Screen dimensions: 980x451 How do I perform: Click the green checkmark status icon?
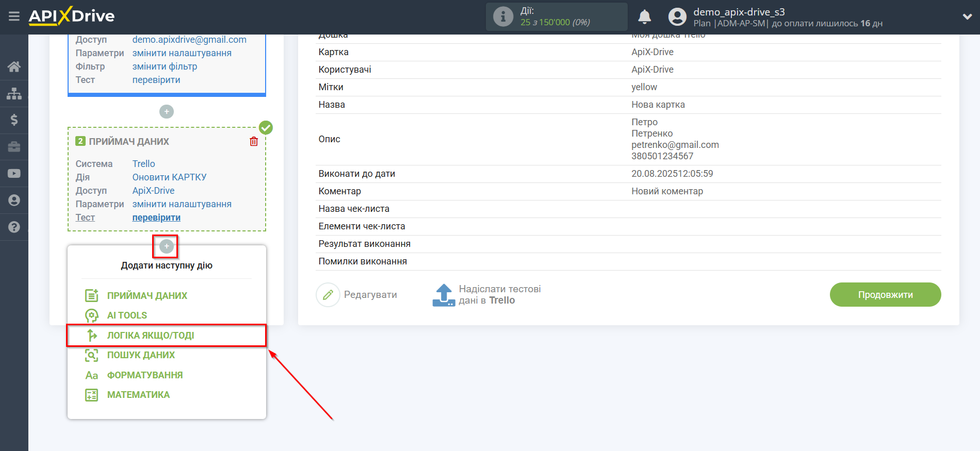pos(266,127)
